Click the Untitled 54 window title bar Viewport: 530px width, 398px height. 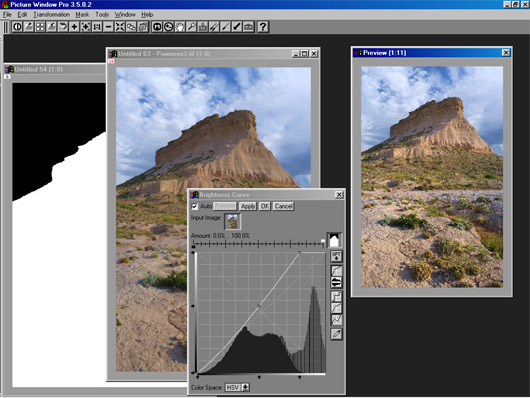click(x=55, y=69)
